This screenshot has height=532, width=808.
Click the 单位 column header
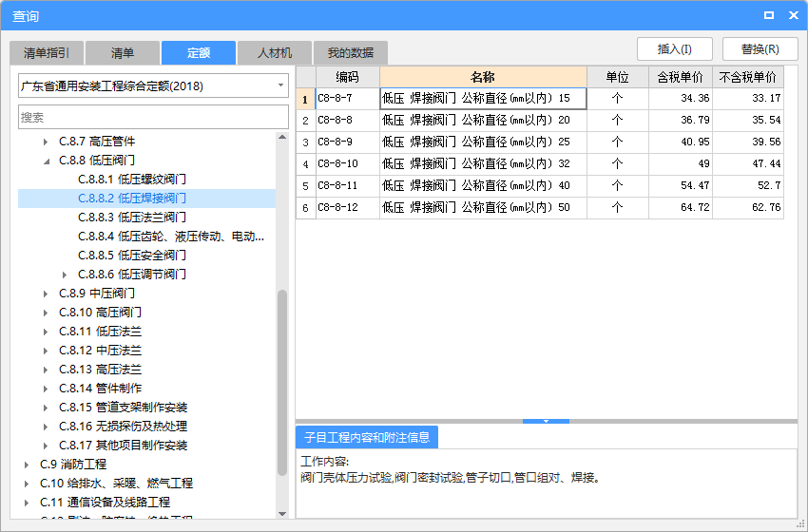617,77
